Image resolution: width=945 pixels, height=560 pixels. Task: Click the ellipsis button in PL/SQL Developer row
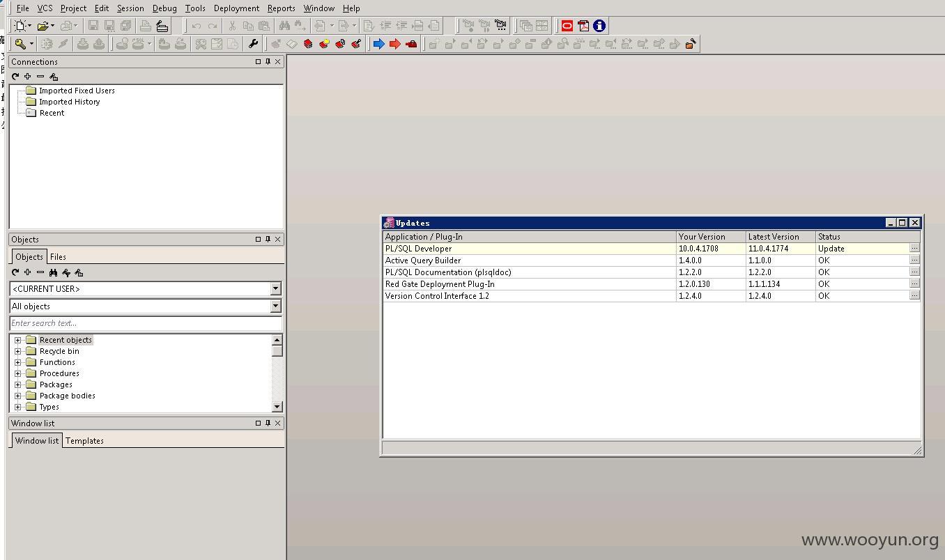point(914,248)
